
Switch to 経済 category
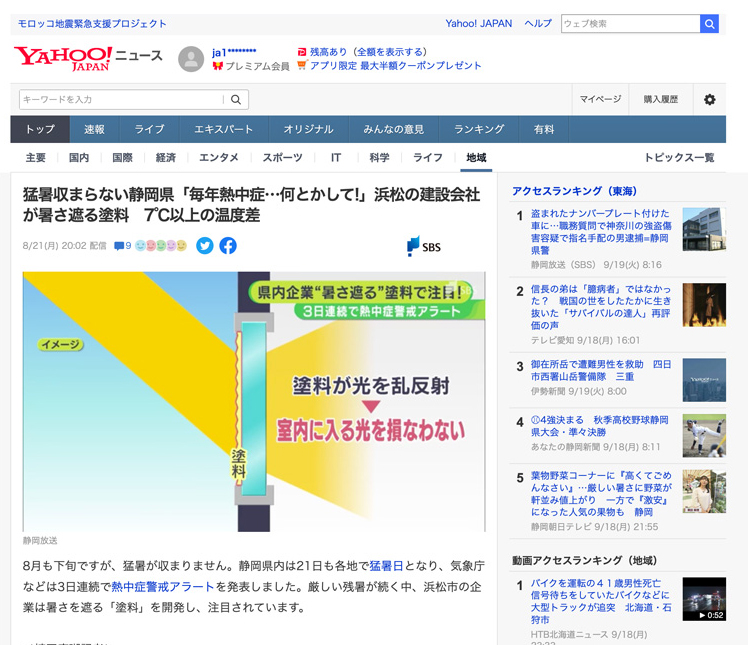pos(166,157)
